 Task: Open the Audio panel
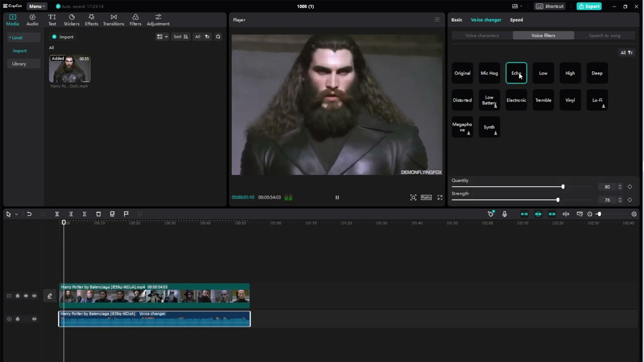[x=32, y=20]
